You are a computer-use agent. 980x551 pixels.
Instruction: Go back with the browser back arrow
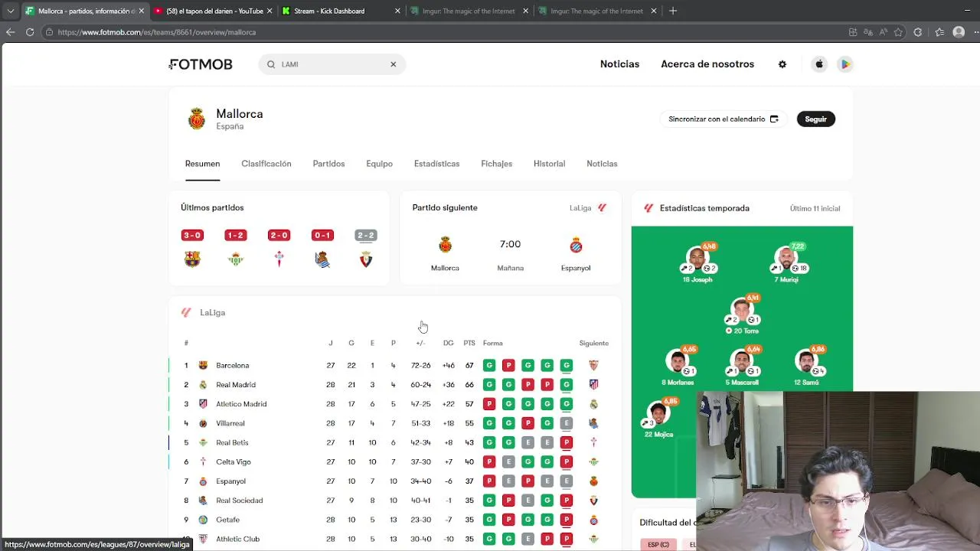tap(10, 32)
